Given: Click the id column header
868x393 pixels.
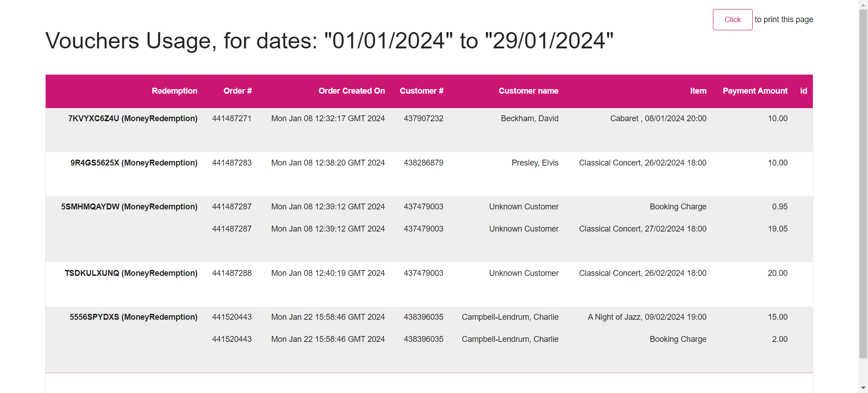Looking at the screenshot, I should pyautogui.click(x=803, y=91).
